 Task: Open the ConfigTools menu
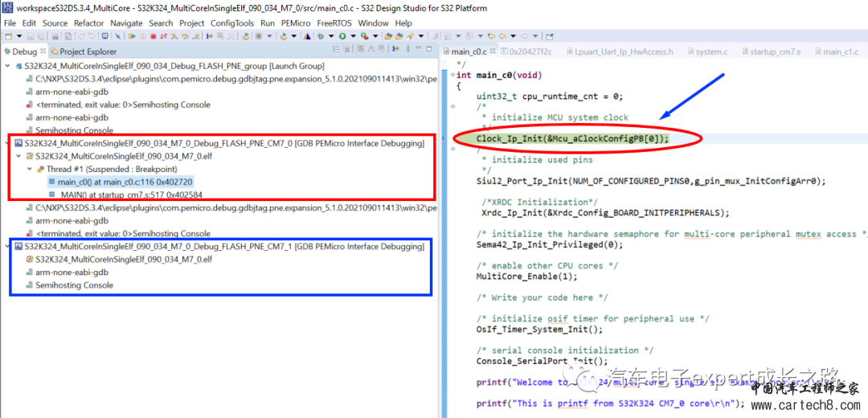232,23
